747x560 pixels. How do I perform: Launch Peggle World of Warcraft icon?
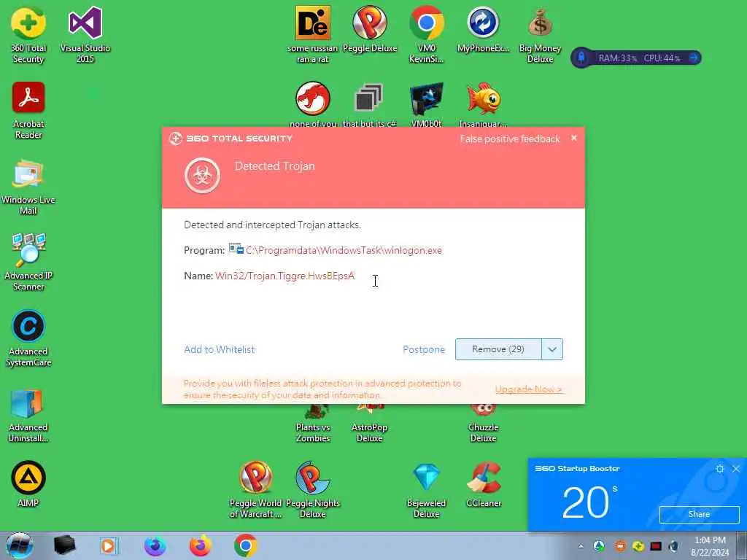pos(256,489)
